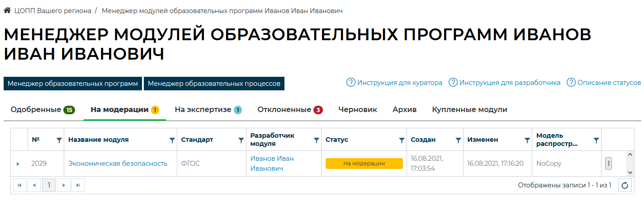Expand row 2029 details
The image size is (644, 201).
pyautogui.click(x=18, y=164)
